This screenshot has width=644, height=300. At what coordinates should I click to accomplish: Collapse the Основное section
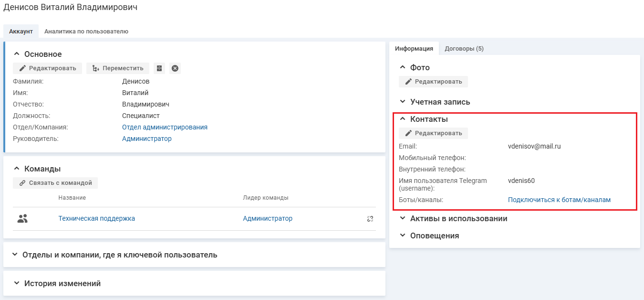(x=17, y=54)
